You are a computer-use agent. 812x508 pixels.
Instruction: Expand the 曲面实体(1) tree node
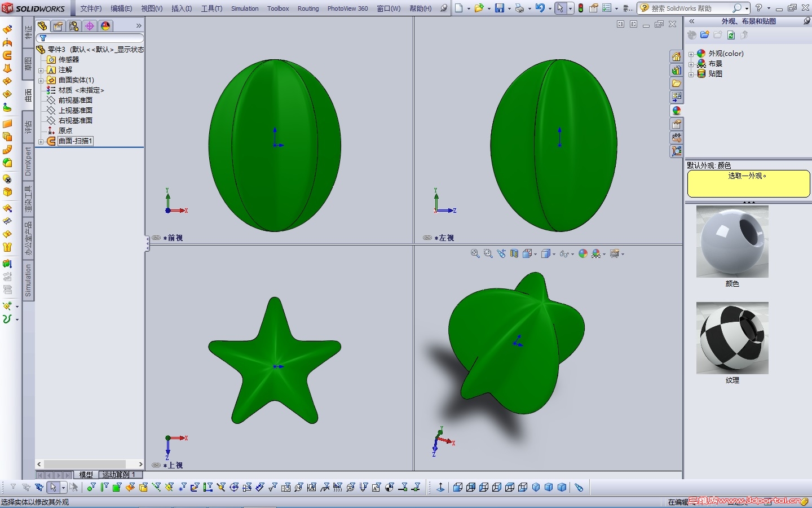(x=41, y=80)
